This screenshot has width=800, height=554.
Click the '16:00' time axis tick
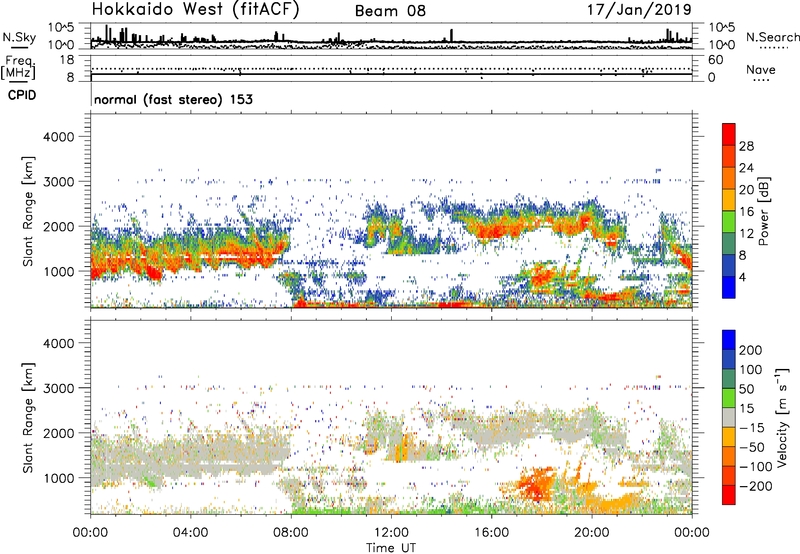[491, 533]
